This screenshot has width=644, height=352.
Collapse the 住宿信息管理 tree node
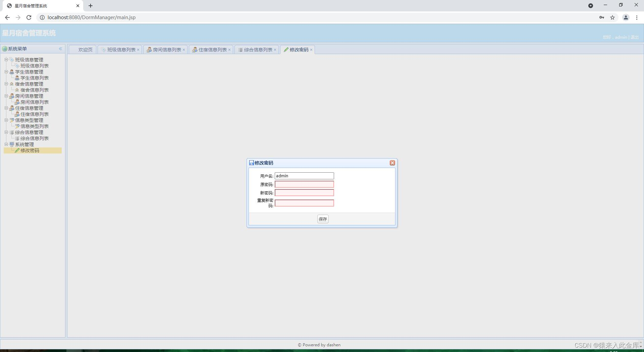coord(6,108)
